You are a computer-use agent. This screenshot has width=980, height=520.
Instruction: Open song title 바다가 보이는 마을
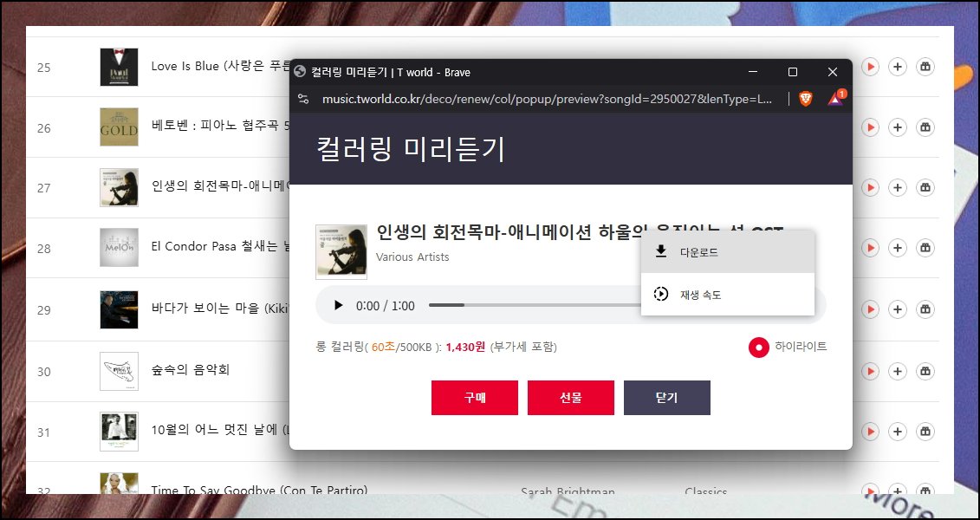(x=221, y=309)
